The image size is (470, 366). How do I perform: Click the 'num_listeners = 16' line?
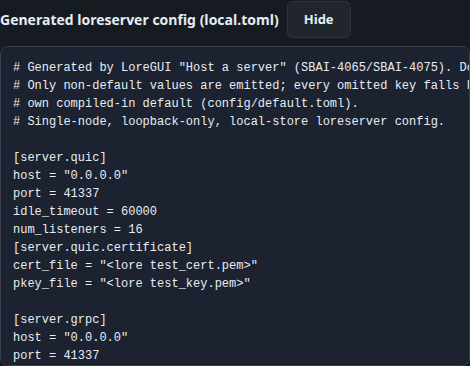pyautogui.click(x=78, y=229)
